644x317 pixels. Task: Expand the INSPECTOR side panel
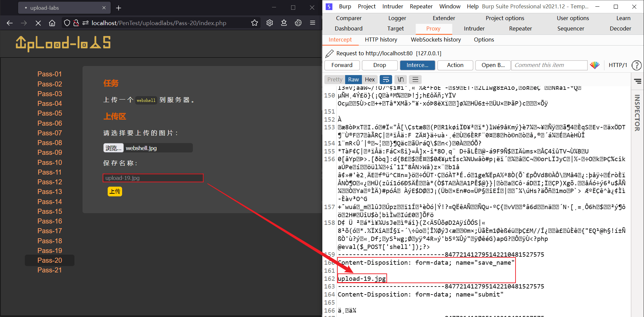pyautogui.click(x=637, y=113)
